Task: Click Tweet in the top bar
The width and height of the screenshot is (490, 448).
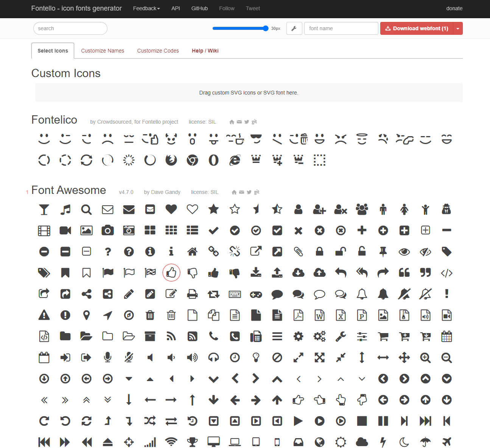Action: [x=253, y=8]
